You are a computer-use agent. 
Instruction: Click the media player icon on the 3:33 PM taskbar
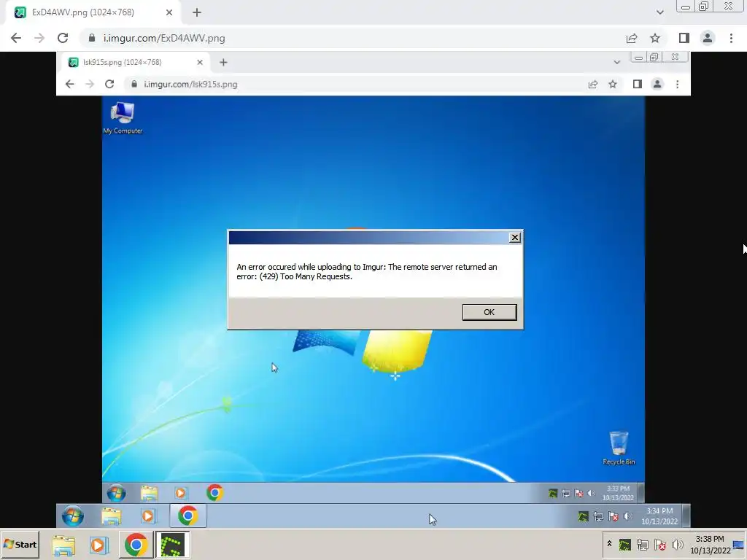click(181, 493)
